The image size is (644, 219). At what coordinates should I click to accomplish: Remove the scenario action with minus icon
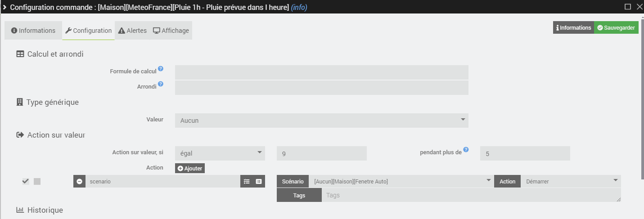tap(79, 181)
